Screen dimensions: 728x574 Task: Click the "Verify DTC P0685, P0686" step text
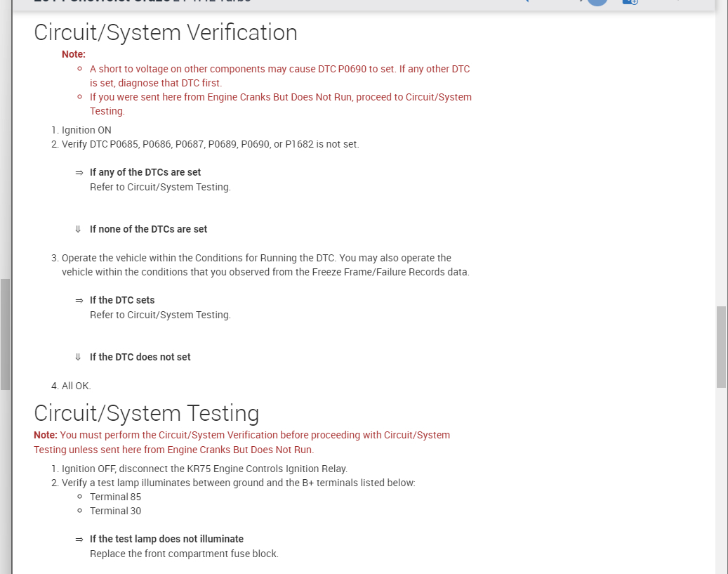tap(210, 144)
